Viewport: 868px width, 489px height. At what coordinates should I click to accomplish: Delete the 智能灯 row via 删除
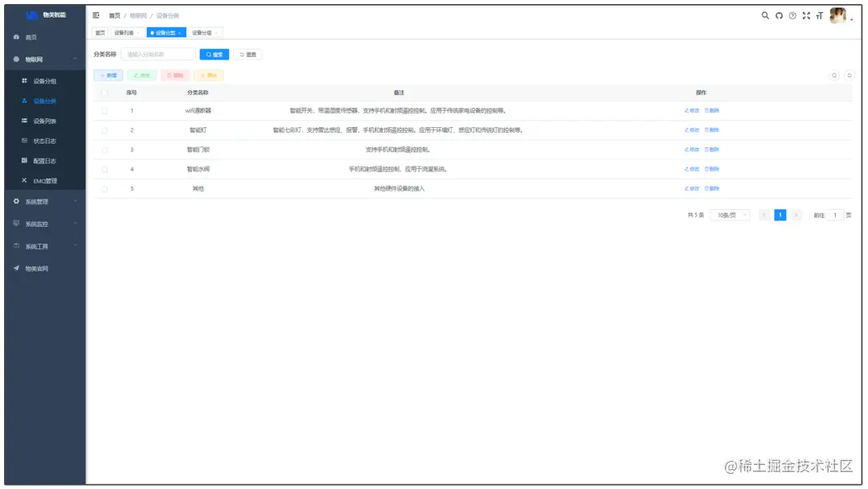point(712,130)
